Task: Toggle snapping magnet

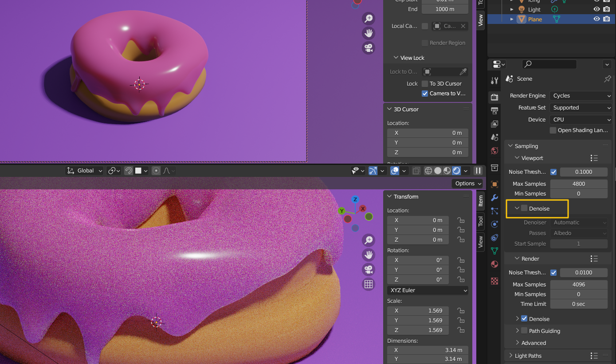Action: 129,171
